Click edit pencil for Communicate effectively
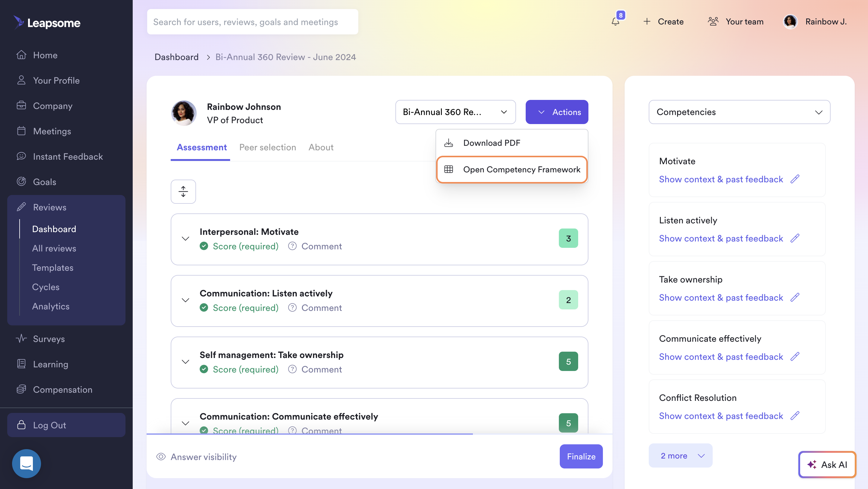The width and height of the screenshot is (868, 489). pos(795,356)
